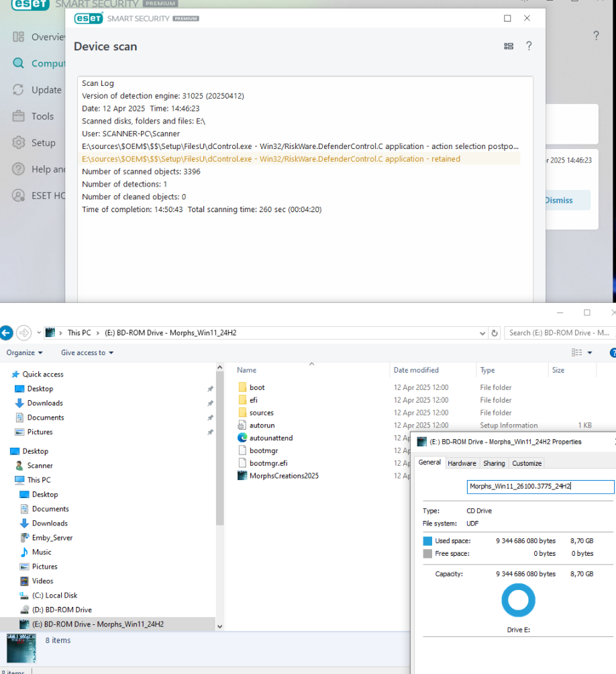Select the boot folder
The image size is (616, 674).
(x=257, y=387)
